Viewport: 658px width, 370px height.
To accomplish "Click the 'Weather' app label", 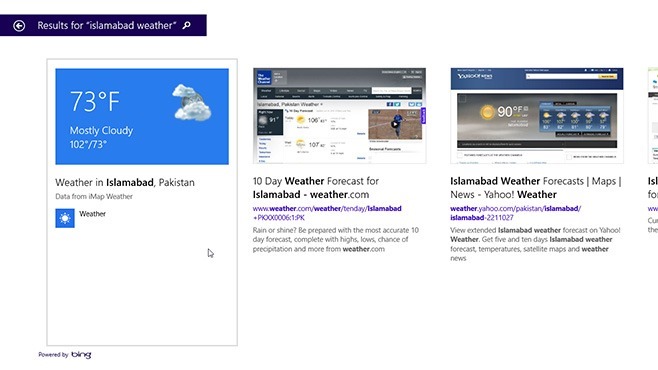I will click(x=92, y=214).
